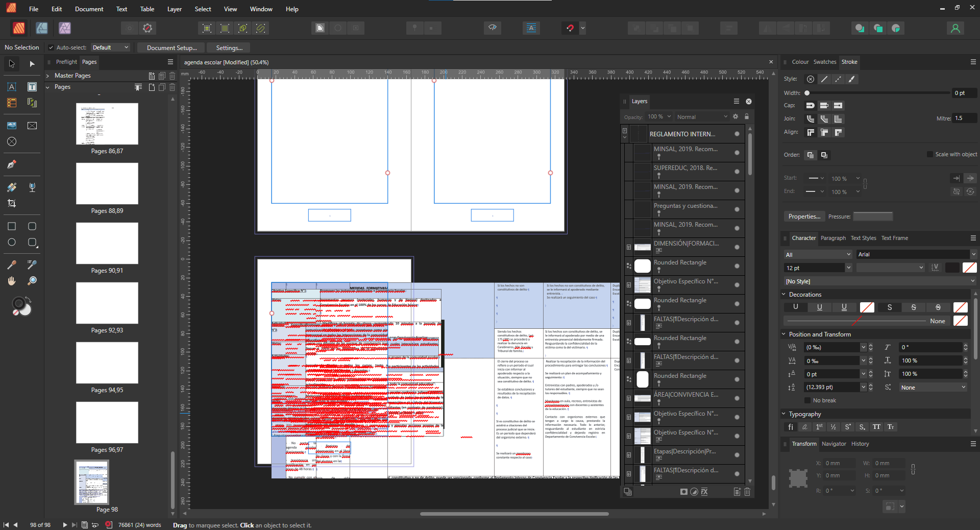Open the Normal blend mode dropdown
This screenshot has width=980, height=530.
tap(701, 117)
